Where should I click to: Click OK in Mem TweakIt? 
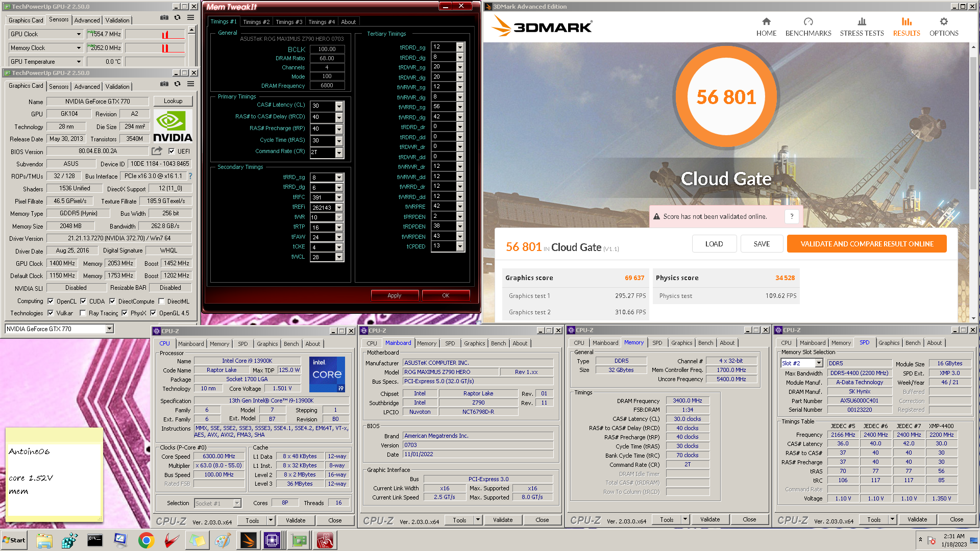[446, 295]
